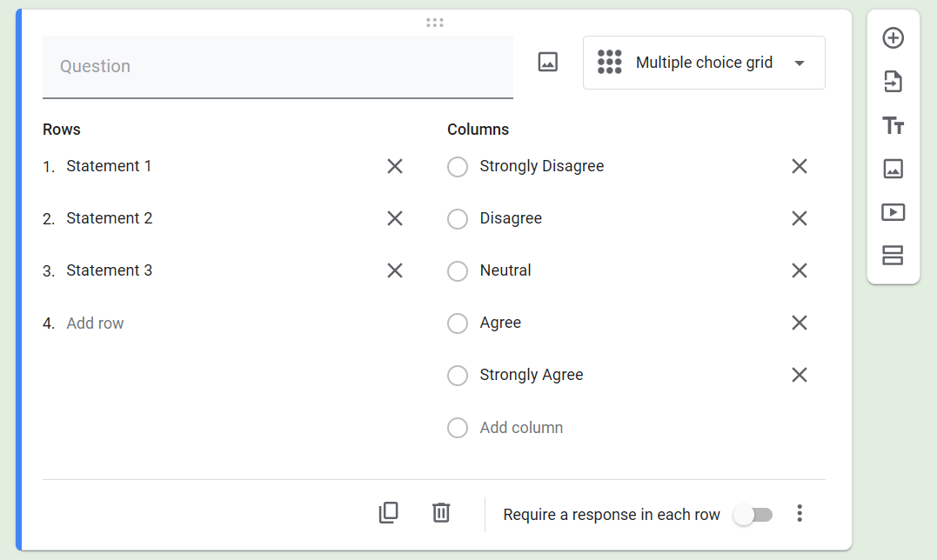Remove the Strongly Agree column
The width and height of the screenshot is (937, 560).
click(800, 375)
